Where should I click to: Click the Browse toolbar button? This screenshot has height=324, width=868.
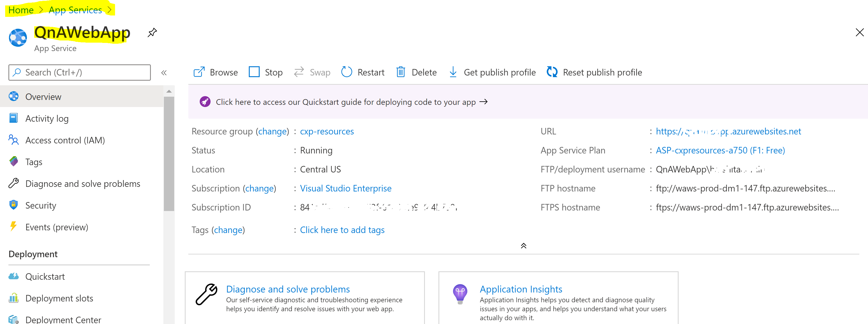(x=216, y=72)
